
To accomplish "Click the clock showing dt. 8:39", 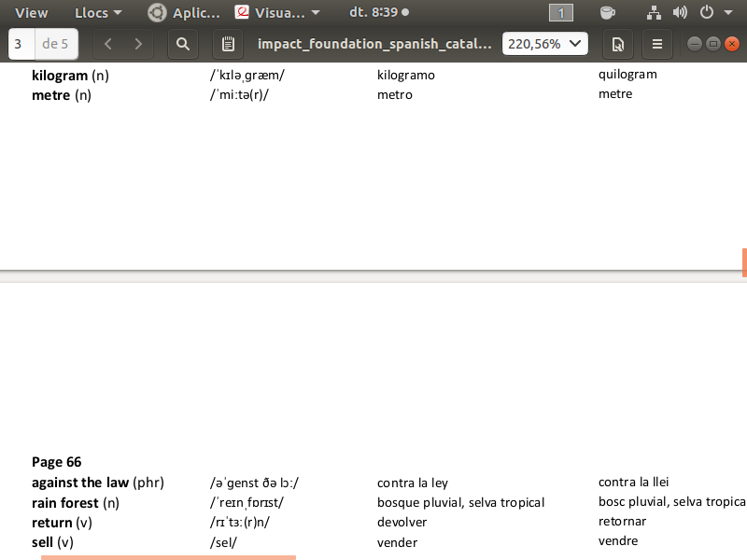I will pyautogui.click(x=378, y=13).
